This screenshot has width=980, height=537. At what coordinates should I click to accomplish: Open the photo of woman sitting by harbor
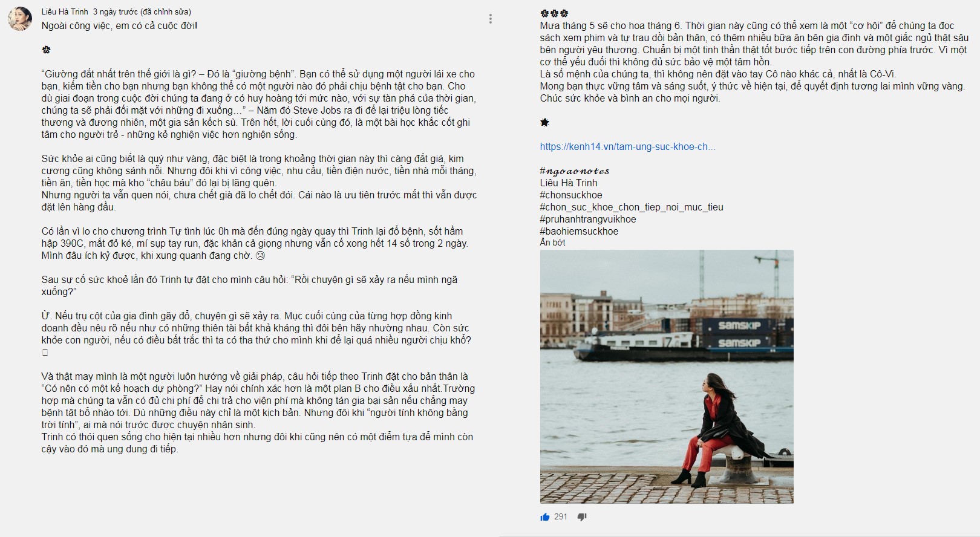[667, 377]
